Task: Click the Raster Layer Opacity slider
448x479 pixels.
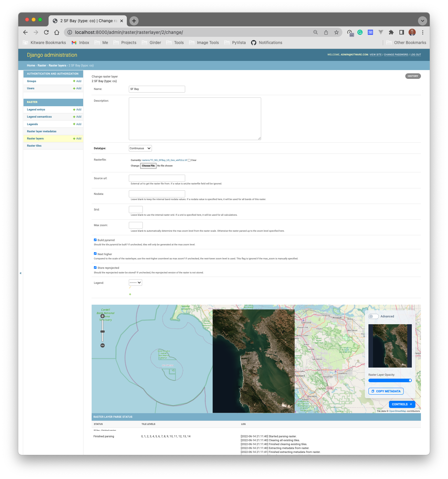Action: 390,380
